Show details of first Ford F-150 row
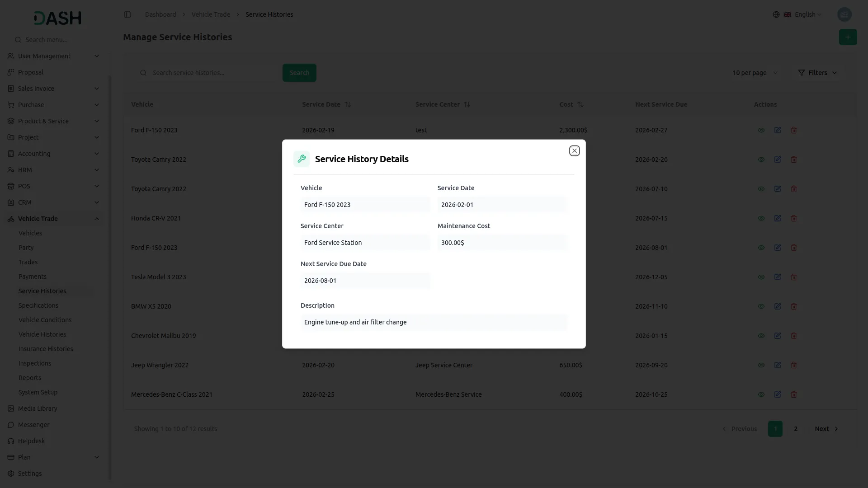The image size is (868, 488). coord(761,130)
